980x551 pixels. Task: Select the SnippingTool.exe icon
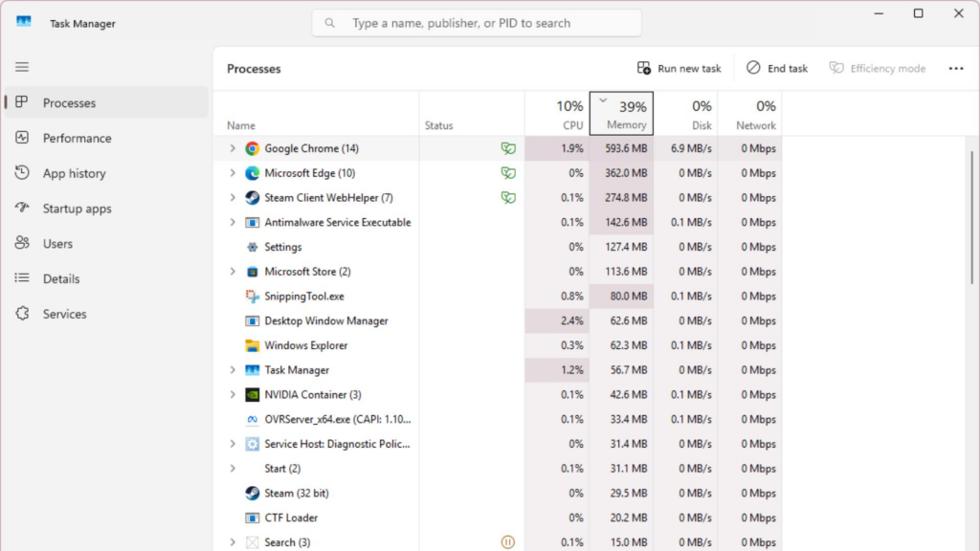(252, 297)
